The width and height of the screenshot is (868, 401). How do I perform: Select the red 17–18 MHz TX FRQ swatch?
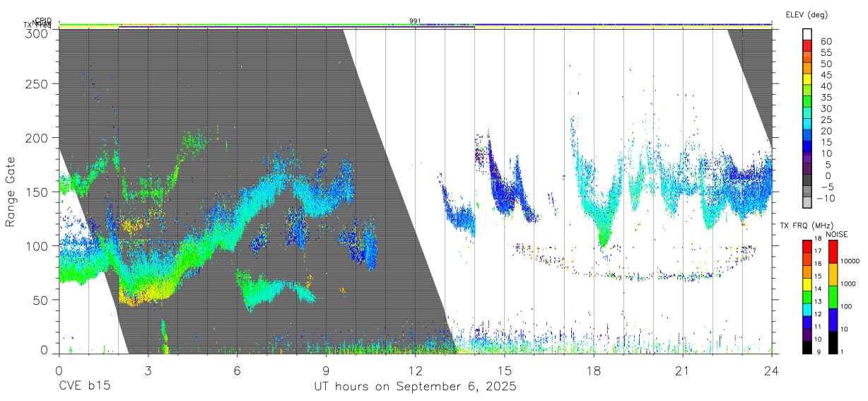click(807, 247)
